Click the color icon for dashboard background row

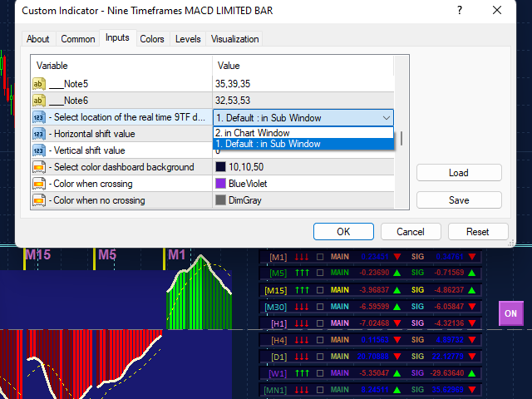[39, 167]
